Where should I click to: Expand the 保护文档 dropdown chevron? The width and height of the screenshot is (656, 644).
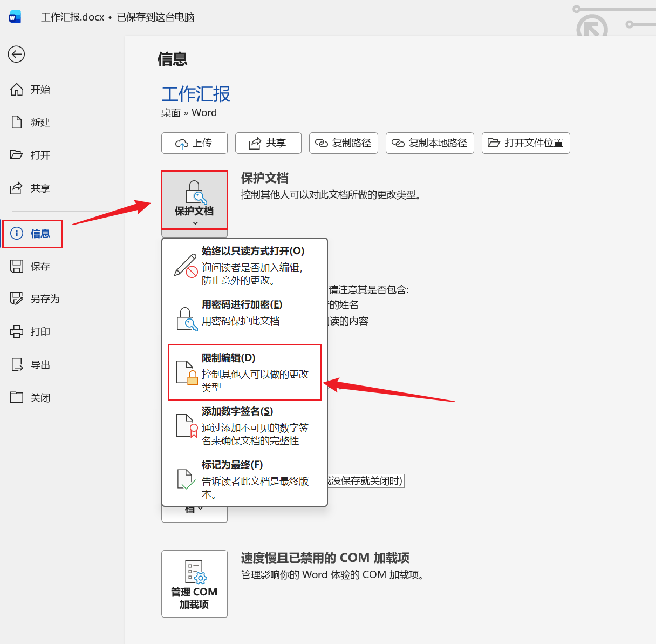click(x=194, y=222)
